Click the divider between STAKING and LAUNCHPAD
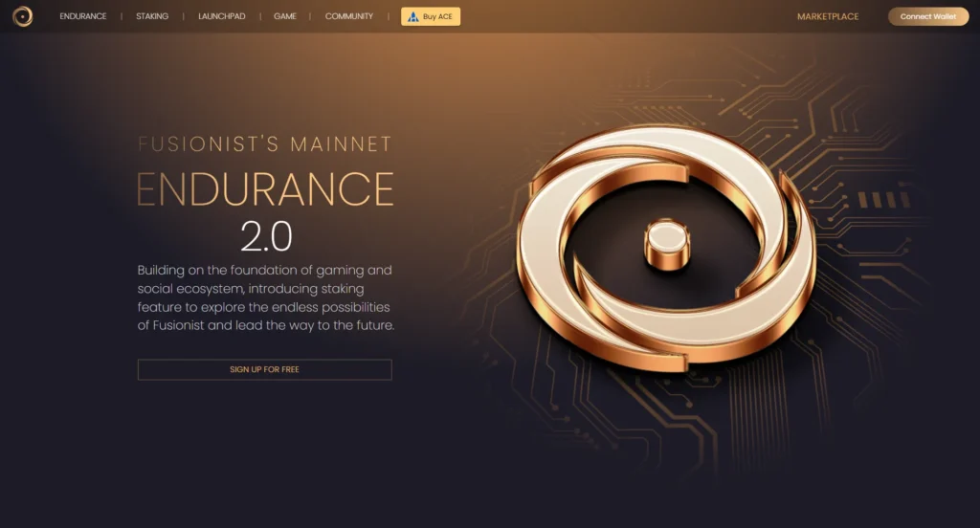Screen dimensions: 980x528 coord(183,16)
